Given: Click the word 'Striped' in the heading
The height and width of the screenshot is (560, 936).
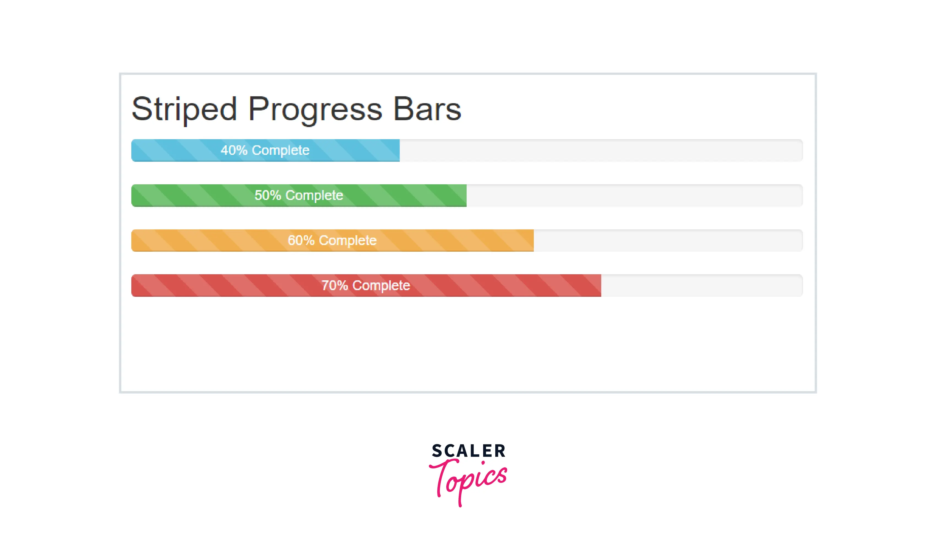Looking at the screenshot, I should pyautogui.click(x=184, y=109).
